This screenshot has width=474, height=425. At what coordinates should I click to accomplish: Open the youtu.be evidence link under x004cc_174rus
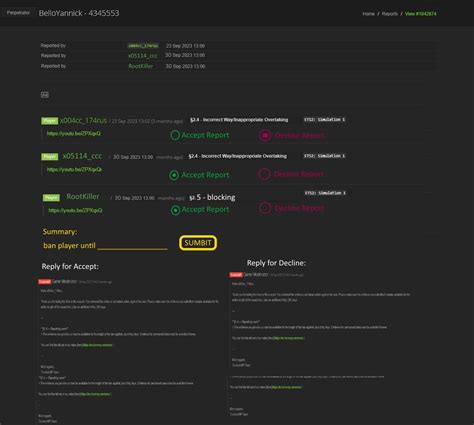[74, 133]
